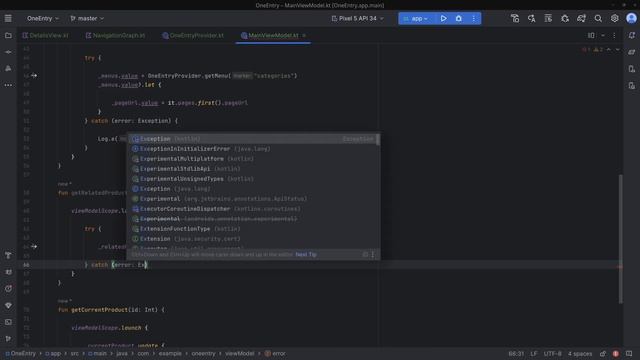Open the user account avatar

pyautogui.click(x=631, y=18)
